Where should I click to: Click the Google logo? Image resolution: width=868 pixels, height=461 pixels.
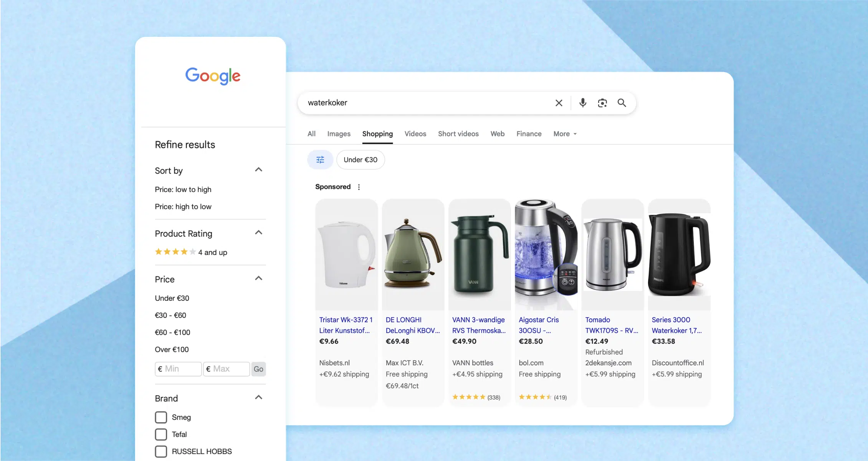coord(213,76)
